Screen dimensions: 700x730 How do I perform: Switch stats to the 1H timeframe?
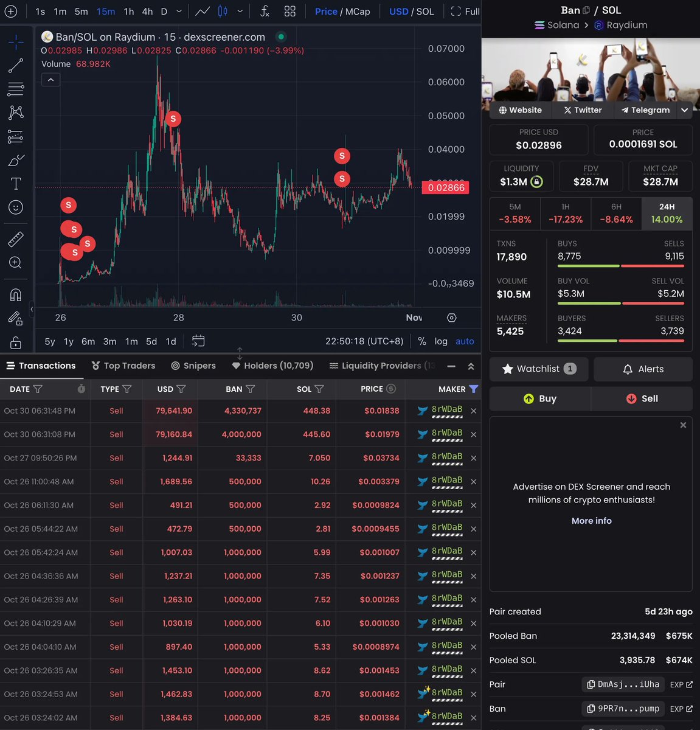click(x=566, y=213)
